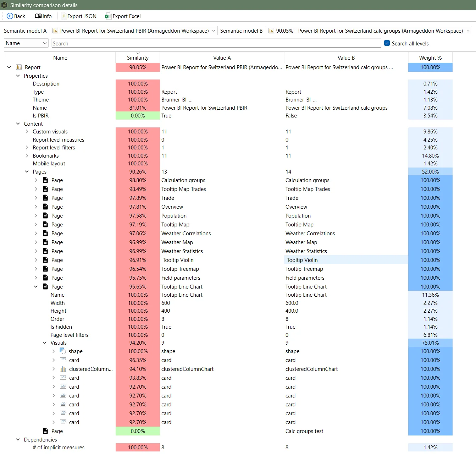Click the 52.00% Pages weight cell
Viewport: 476px width, 455px height.
click(430, 171)
